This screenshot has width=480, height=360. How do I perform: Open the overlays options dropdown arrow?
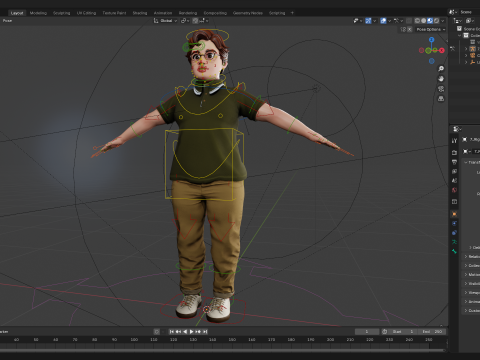click(389, 21)
